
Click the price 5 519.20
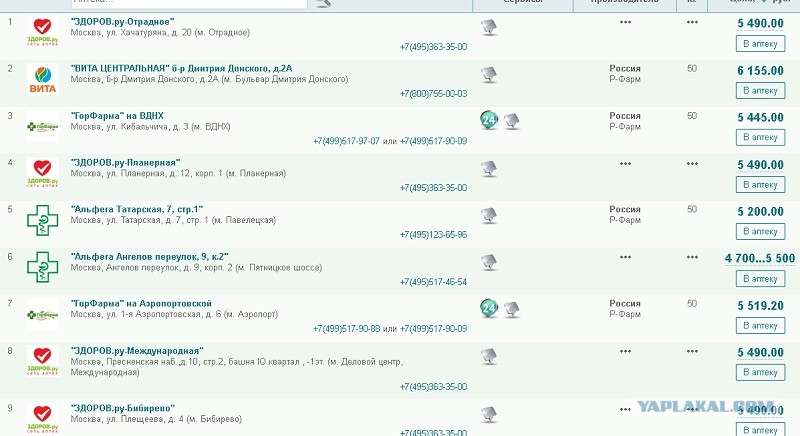pyautogui.click(x=760, y=306)
